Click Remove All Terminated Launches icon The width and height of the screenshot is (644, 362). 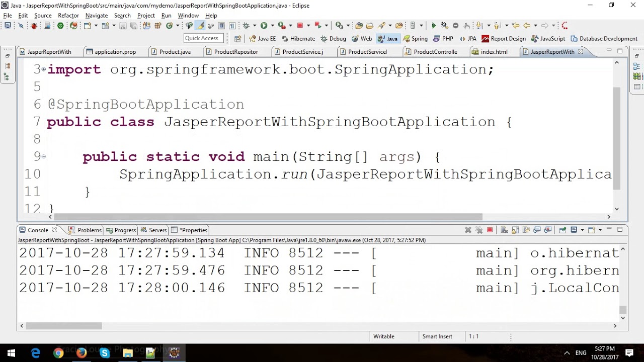479,230
